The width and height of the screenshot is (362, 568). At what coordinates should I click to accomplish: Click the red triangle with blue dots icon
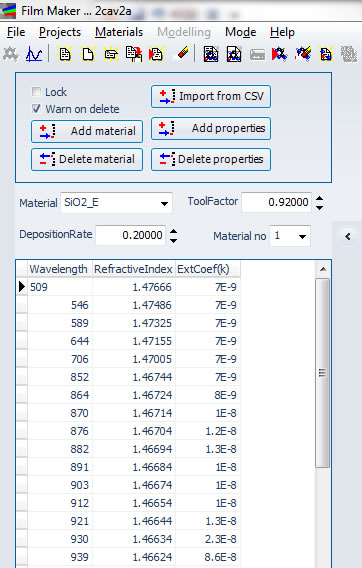coord(279,55)
